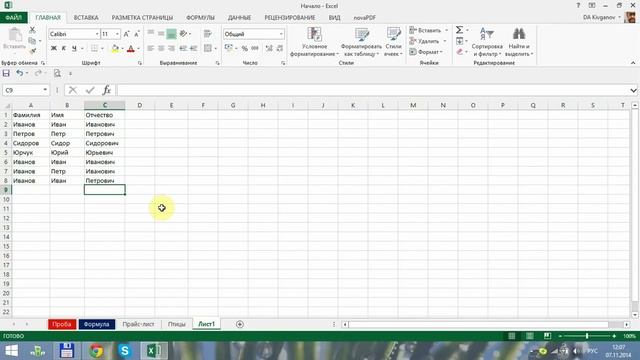Screen dimensions: 640x360
Task: Apply red font color A
Action: click(131, 49)
